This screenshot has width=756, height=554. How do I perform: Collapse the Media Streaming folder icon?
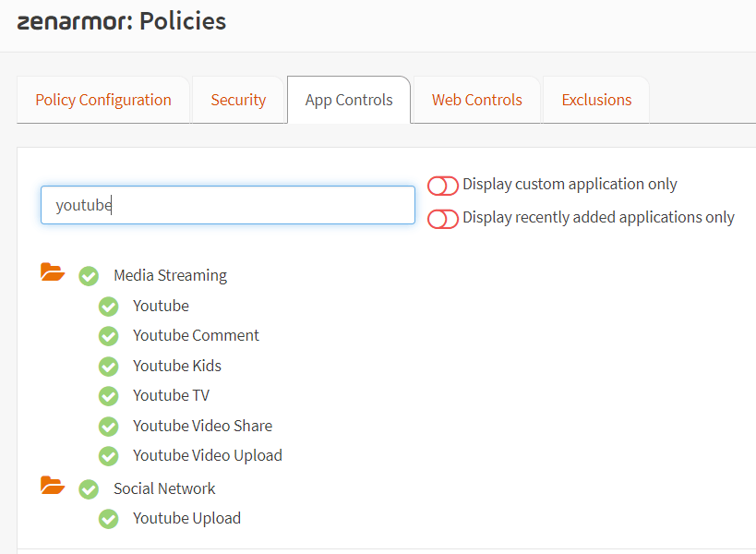click(53, 272)
